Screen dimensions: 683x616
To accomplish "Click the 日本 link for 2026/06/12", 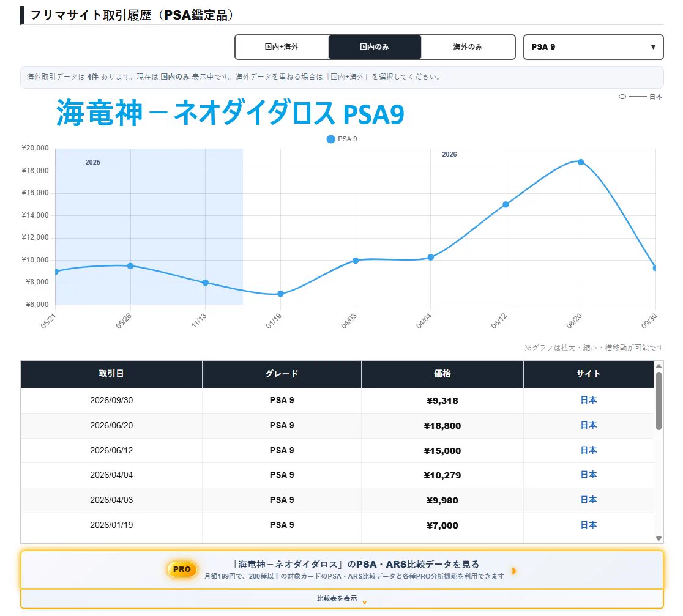I will click(x=589, y=450).
